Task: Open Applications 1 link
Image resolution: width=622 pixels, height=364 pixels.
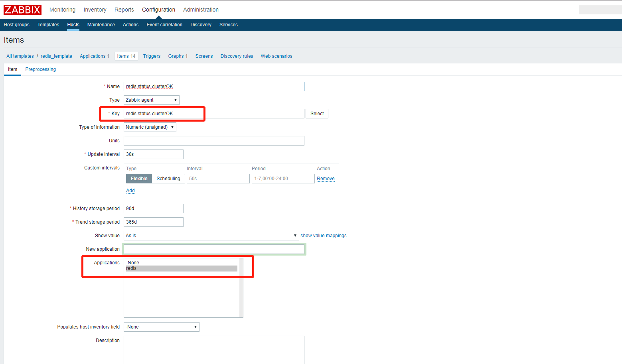Action: click(95, 56)
